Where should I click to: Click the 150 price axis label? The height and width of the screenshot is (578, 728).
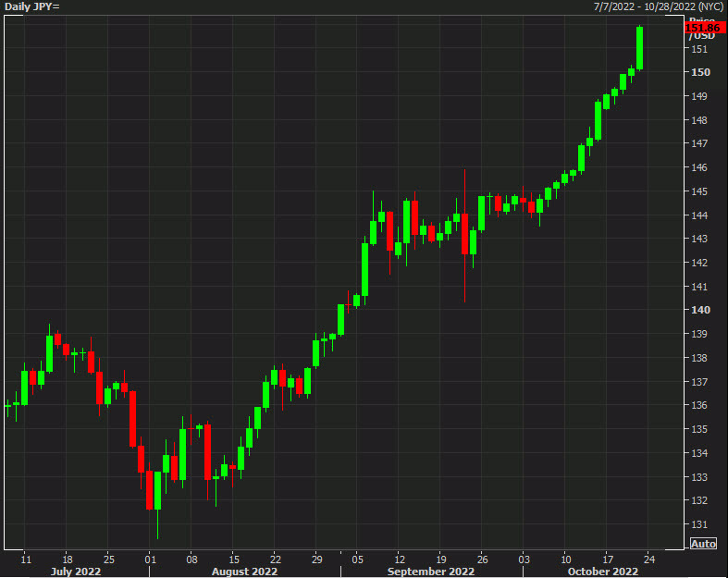click(700, 72)
